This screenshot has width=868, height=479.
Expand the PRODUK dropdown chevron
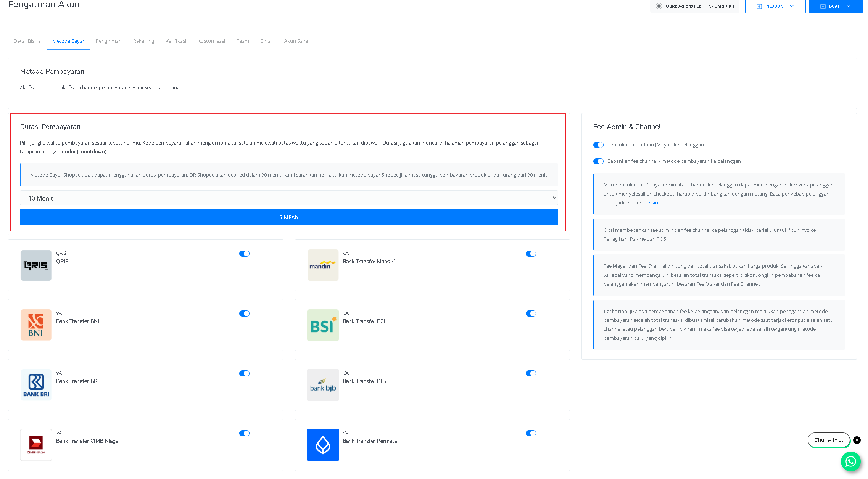tap(792, 6)
